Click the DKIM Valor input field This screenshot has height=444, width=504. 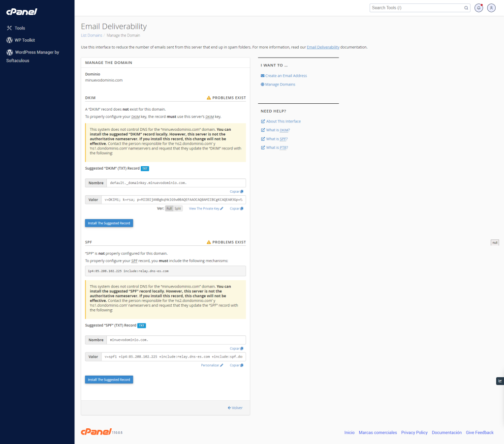tap(174, 200)
